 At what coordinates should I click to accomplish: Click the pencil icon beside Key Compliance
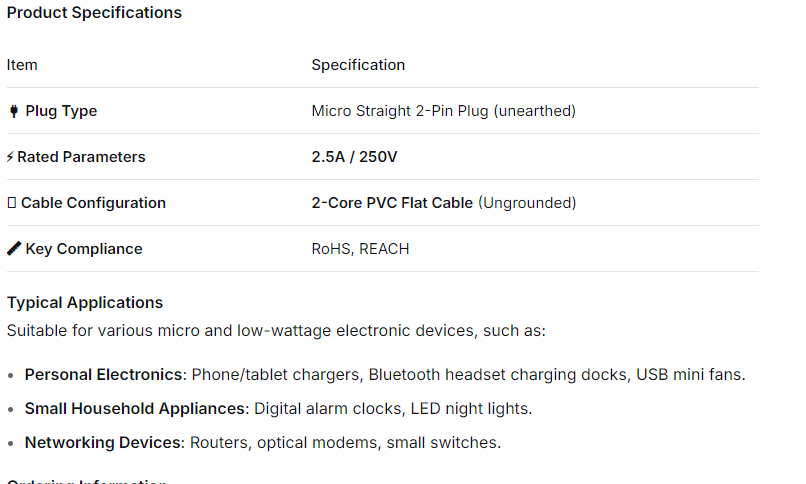click(x=13, y=249)
